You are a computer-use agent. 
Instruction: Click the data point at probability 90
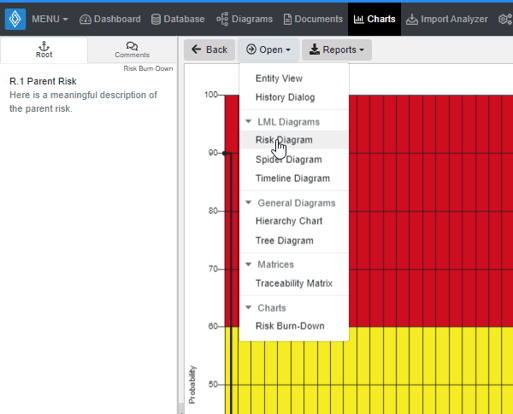(x=224, y=153)
